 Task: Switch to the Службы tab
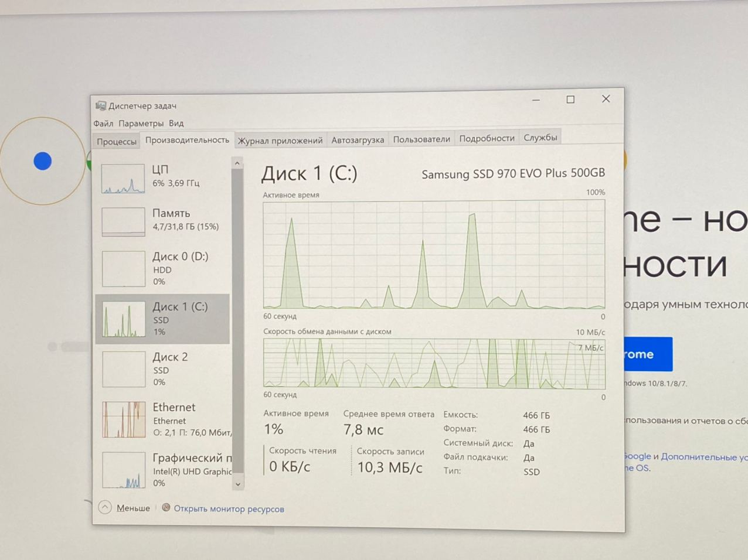[540, 138]
